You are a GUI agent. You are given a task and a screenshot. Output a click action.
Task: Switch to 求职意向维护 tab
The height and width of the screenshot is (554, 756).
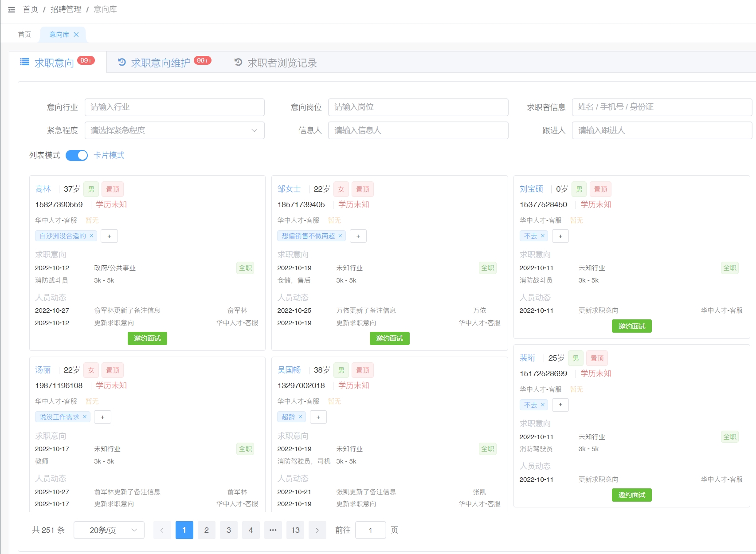point(161,63)
